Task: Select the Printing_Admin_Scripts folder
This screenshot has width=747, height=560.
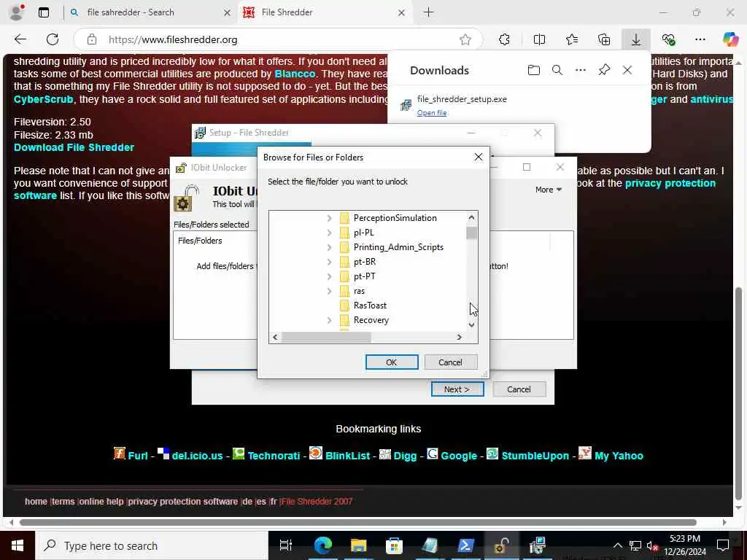Action: click(398, 247)
